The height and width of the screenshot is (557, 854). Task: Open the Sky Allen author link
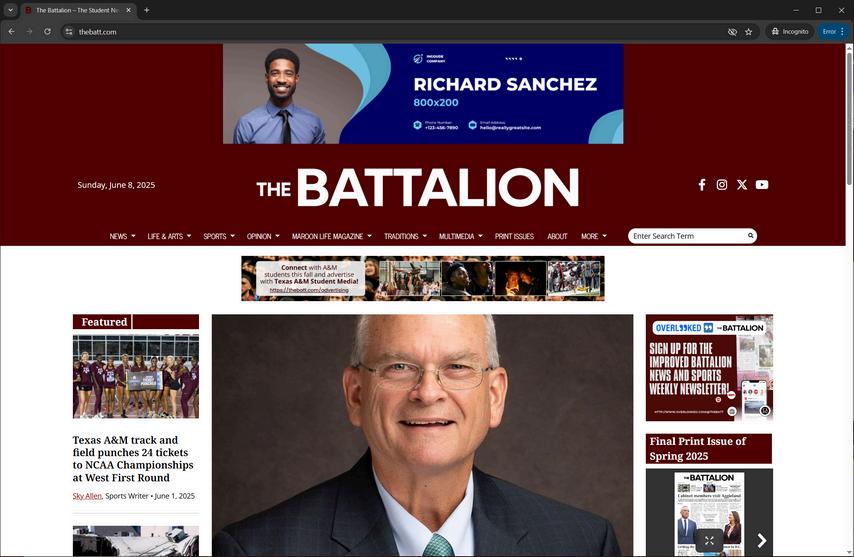pos(87,496)
